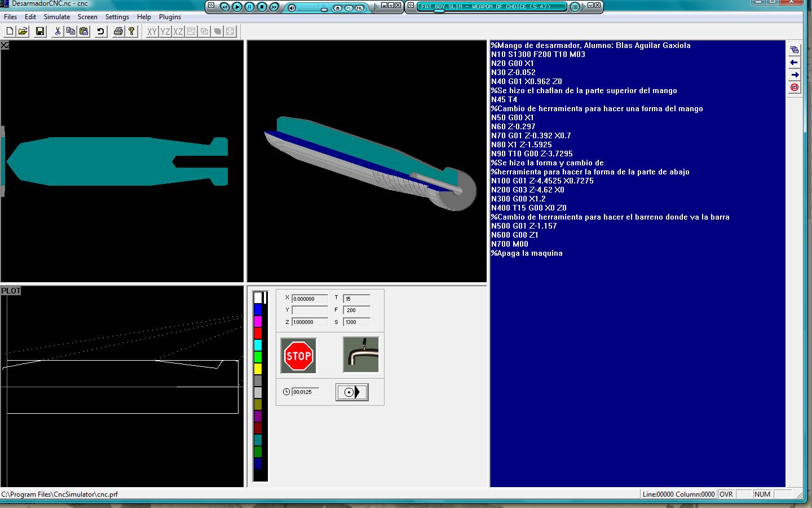Pick the magenta color swatch
Viewport: 812px width, 508px height.
point(258,321)
